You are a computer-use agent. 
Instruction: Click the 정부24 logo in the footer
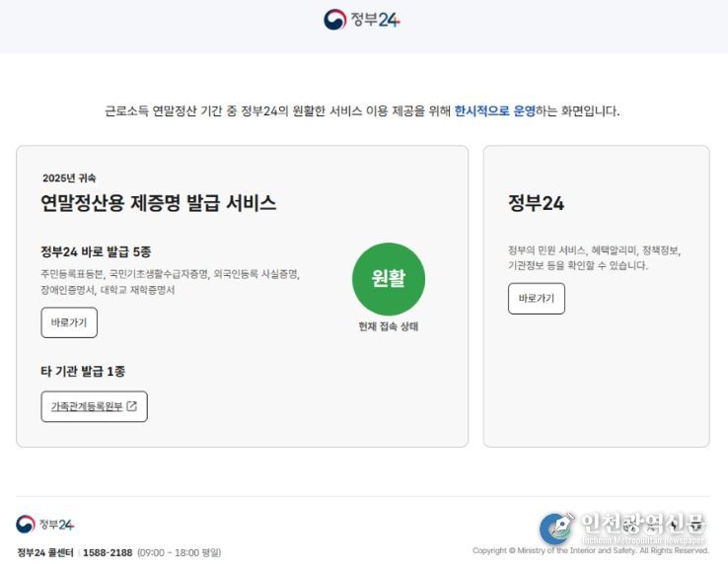click(x=45, y=525)
